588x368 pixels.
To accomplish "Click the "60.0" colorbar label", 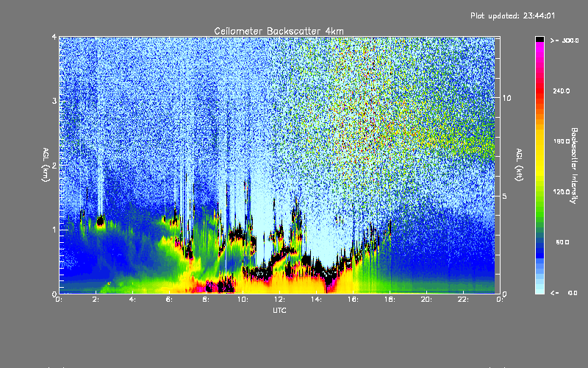I will pyautogui.click(x=562, y=242).
